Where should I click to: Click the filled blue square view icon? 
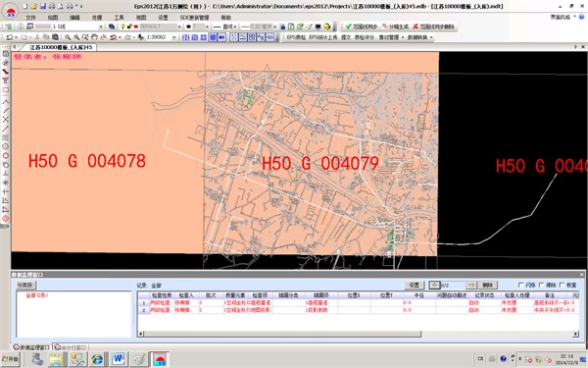point(213,37)
